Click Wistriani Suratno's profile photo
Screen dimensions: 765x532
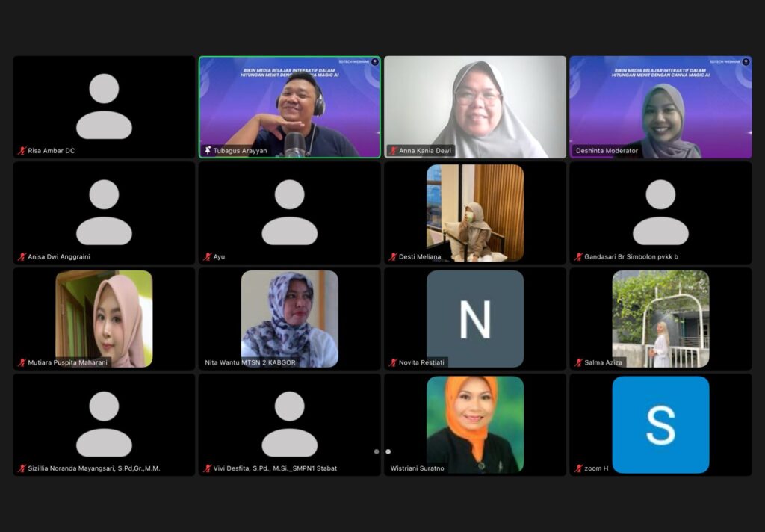click(474, 424)
